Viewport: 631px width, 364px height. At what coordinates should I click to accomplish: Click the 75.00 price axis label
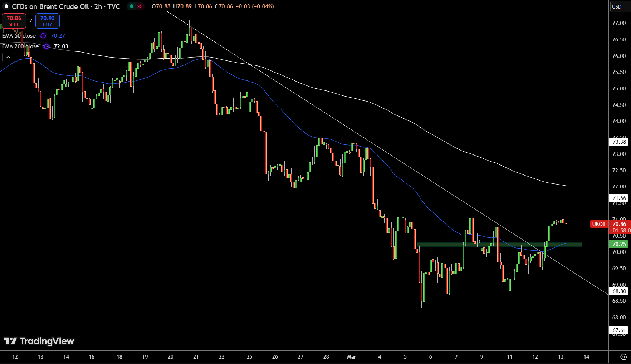pos(619,89)
